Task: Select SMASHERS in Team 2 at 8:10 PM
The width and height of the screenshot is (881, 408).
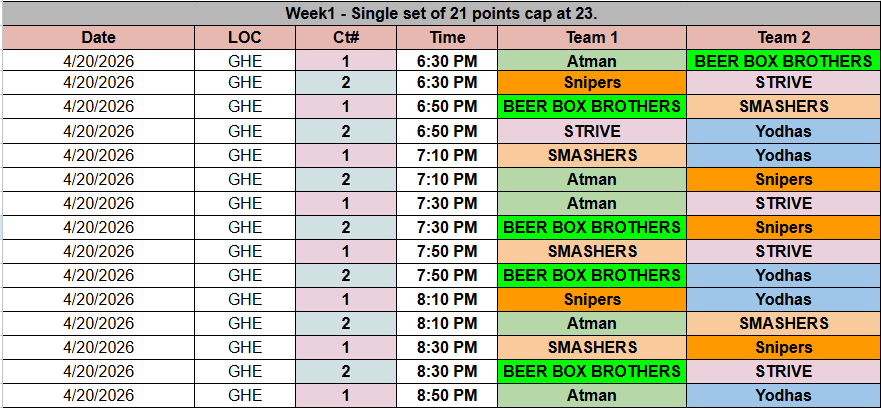Action: click(x=783, y=323)
